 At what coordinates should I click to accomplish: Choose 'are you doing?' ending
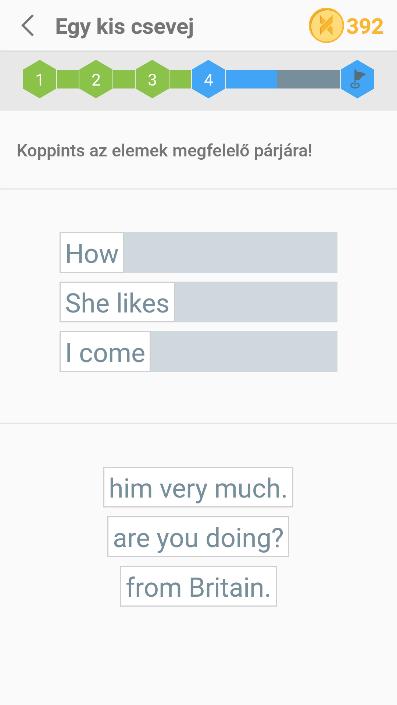pyautogui.click(x=198, y=537)
